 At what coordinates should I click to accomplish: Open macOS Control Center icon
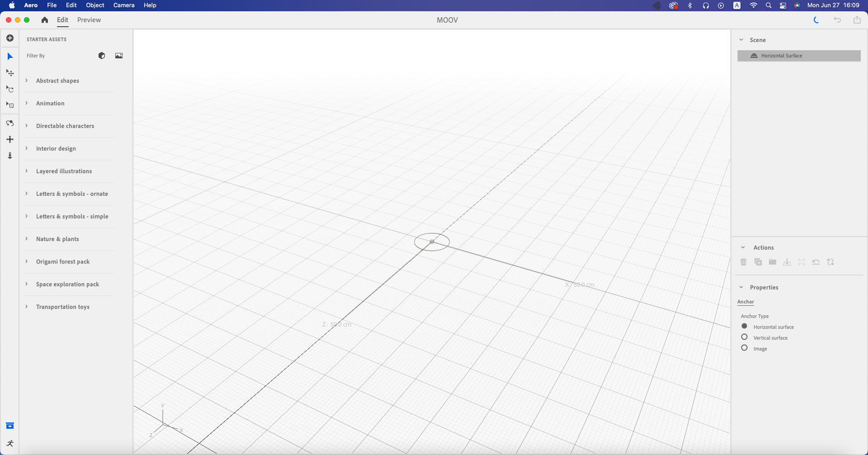pos(783,5)
